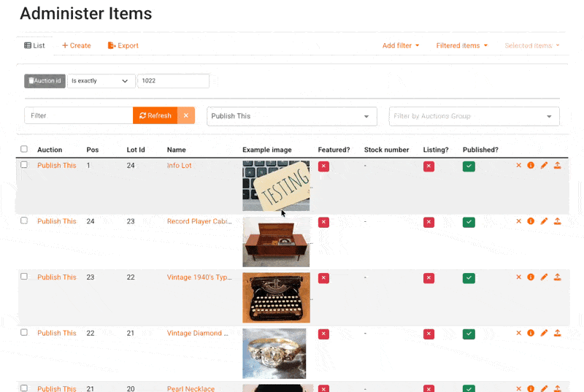The height and width of the screenshot is (392, 584).
Task: Toggle the red Featured status on Info Lot
Action: coord(323,166)
